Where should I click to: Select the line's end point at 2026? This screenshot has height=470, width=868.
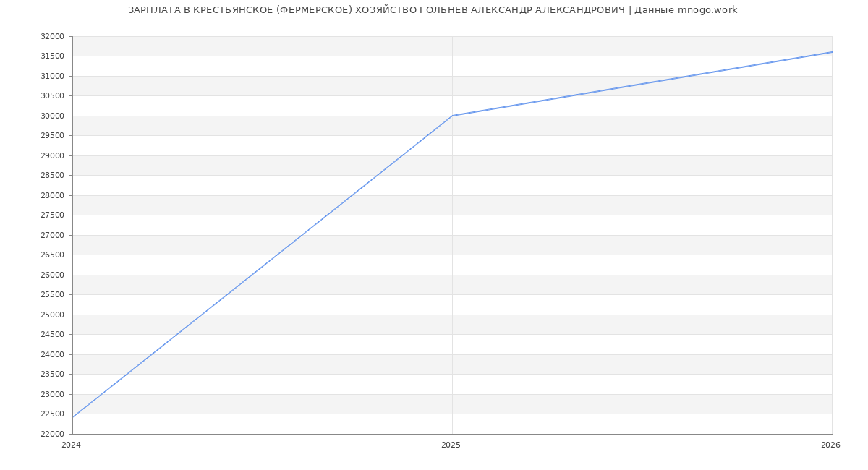831,52
